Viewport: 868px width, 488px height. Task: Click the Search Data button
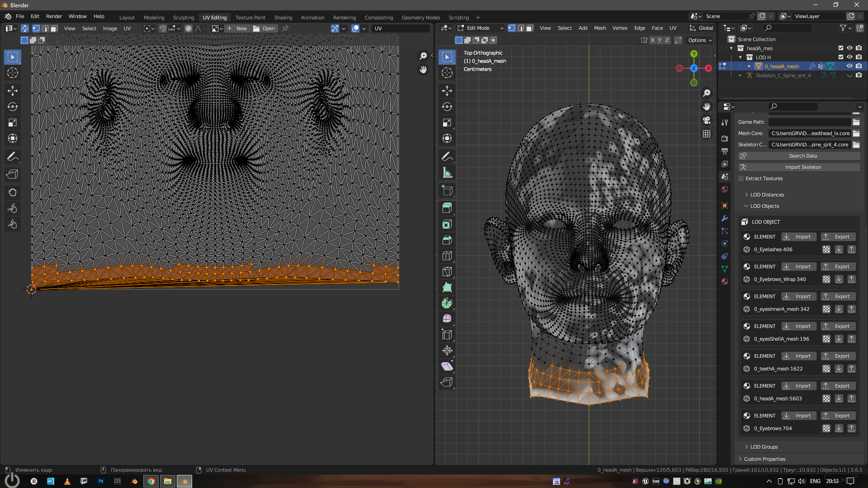pos(799,156)
